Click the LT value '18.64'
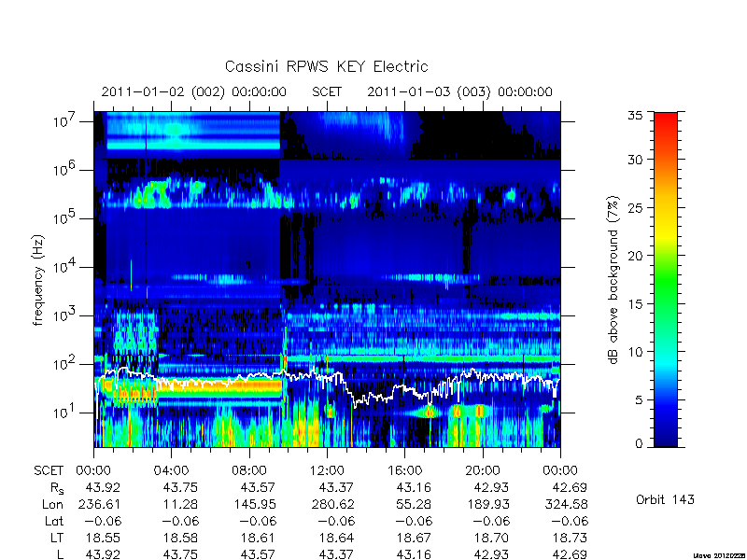This screenshot has width=747, height=560. click(x=336, y=538)
